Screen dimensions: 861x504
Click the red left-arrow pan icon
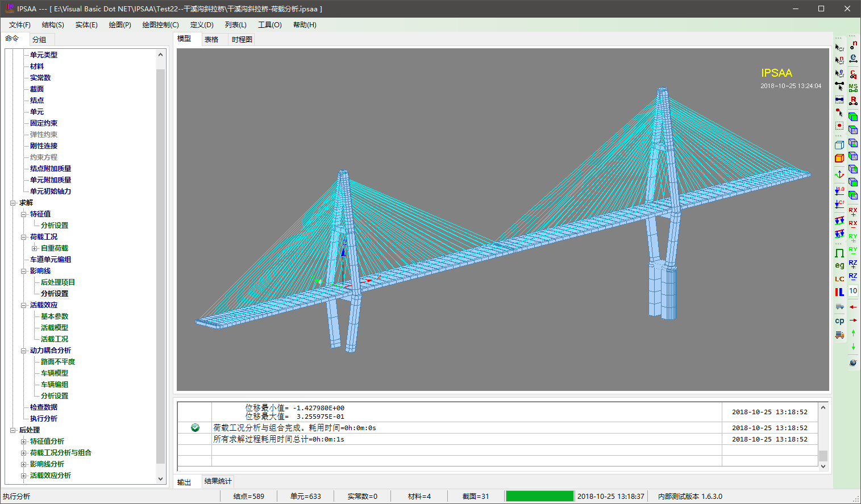(x=853, y=307)
